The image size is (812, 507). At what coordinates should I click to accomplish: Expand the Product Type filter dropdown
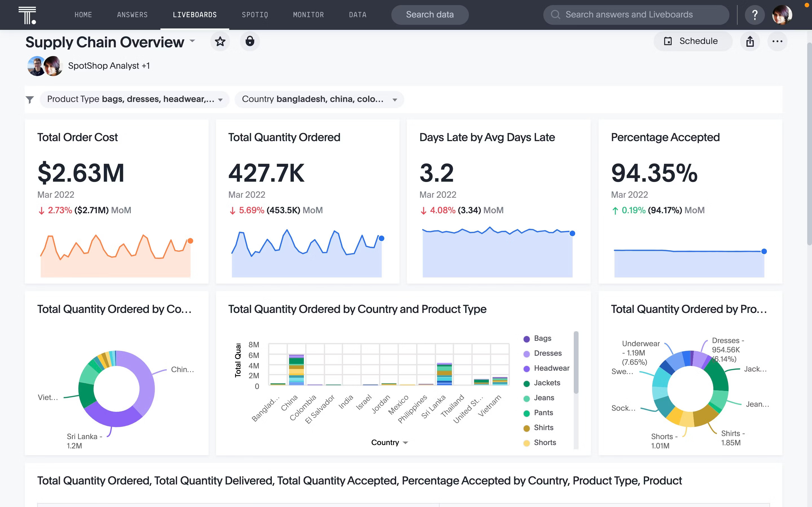tap(220, 99)
